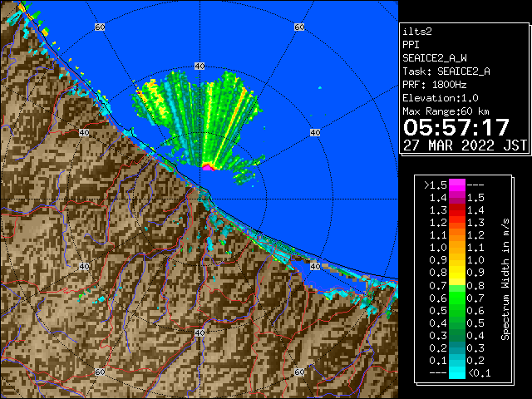This screenshot has width=532, height=399.
Task: Click the bright green legend swatch
Action: 457,298
